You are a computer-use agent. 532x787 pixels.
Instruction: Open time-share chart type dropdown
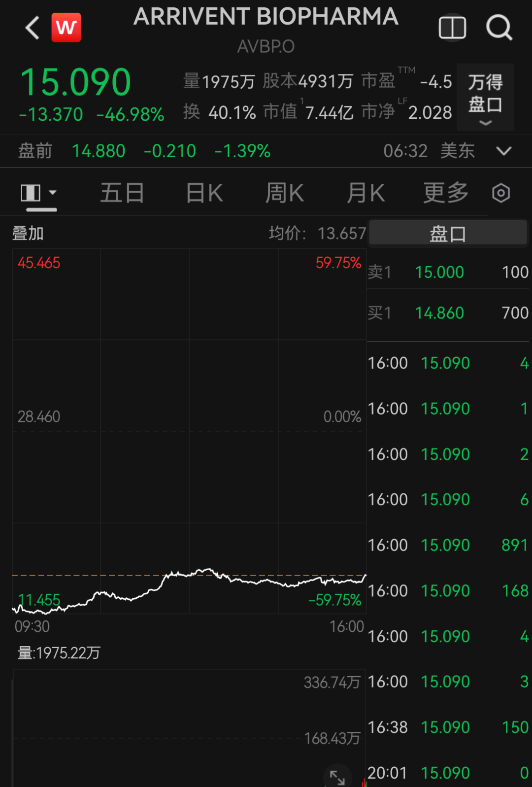tap(39, 193)
